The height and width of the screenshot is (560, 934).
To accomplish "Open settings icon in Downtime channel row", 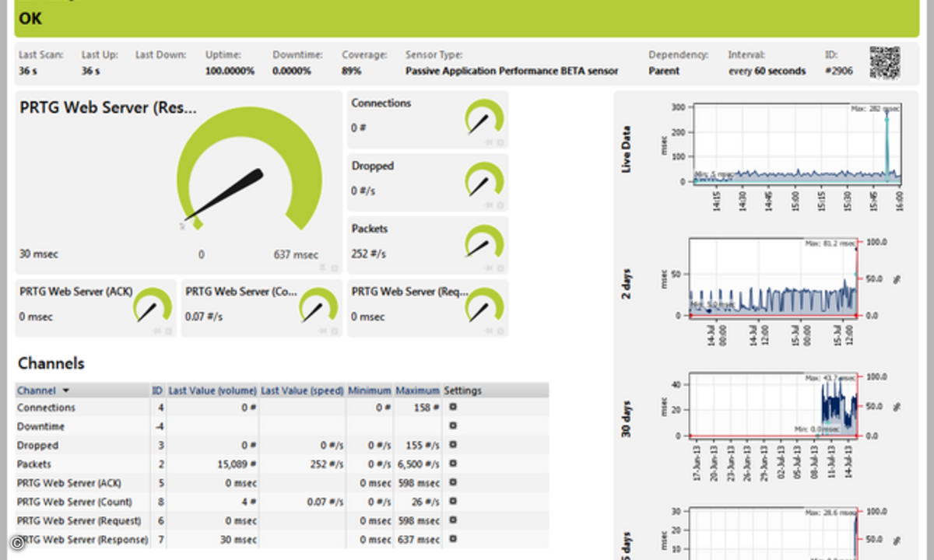I will coord(453,426).
